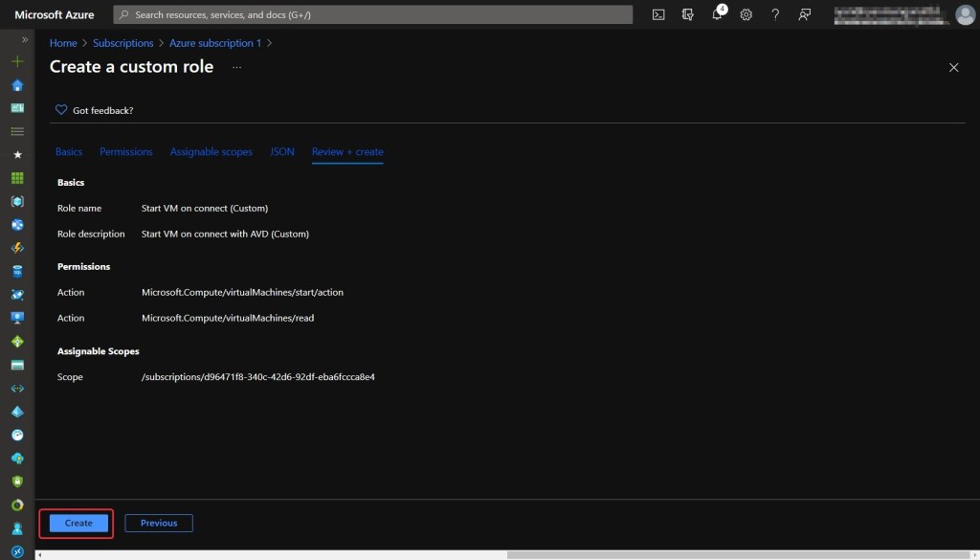The width and height of the screenshot is (980, 560).
Task: Open Virtual machines monitor icon in sidebar
Action: tap(17, 318)
